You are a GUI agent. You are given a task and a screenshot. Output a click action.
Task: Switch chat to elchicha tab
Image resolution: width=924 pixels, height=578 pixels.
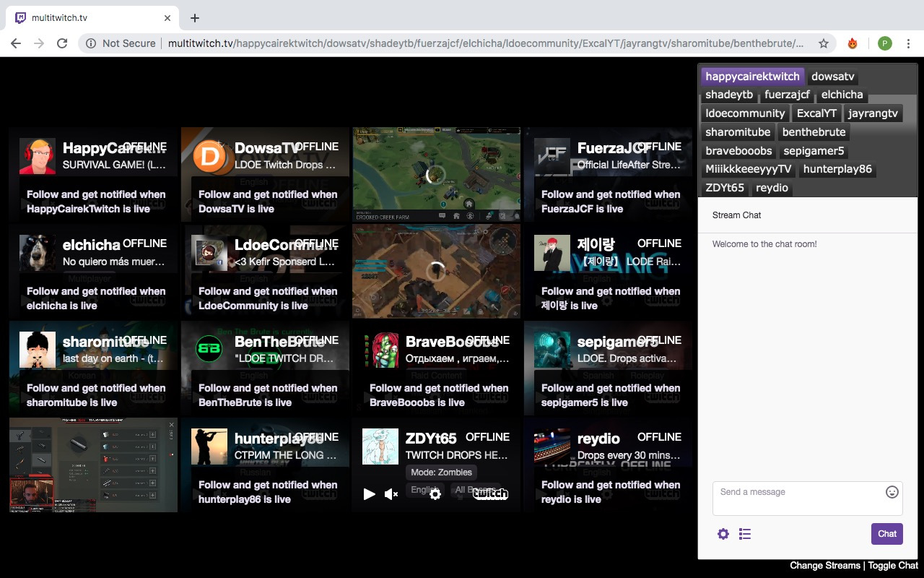(x=842, y=95)
